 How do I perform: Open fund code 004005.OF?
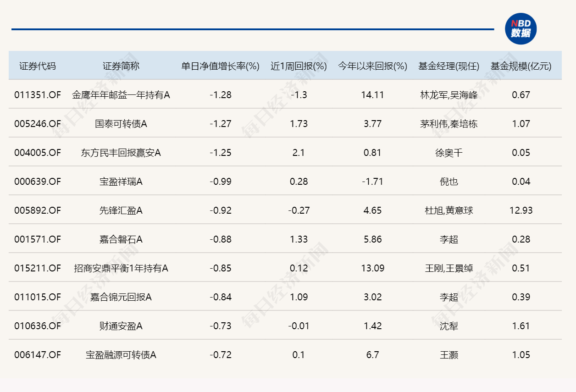(38, 153)
